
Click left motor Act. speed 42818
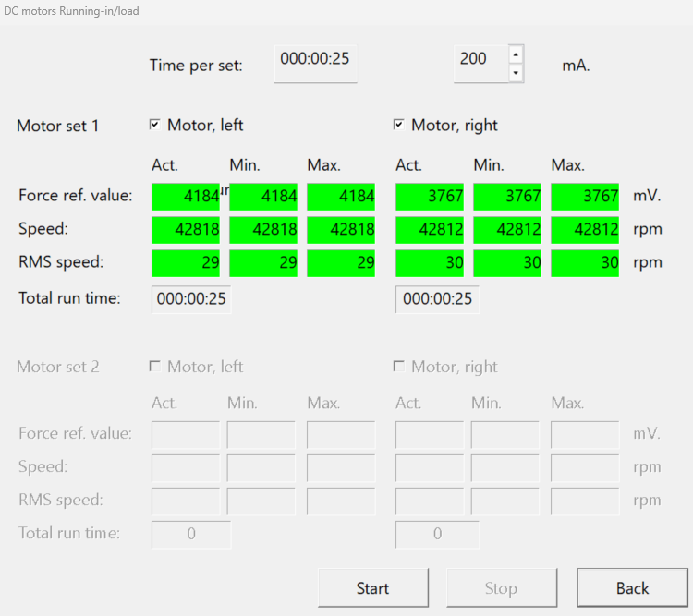186,230
